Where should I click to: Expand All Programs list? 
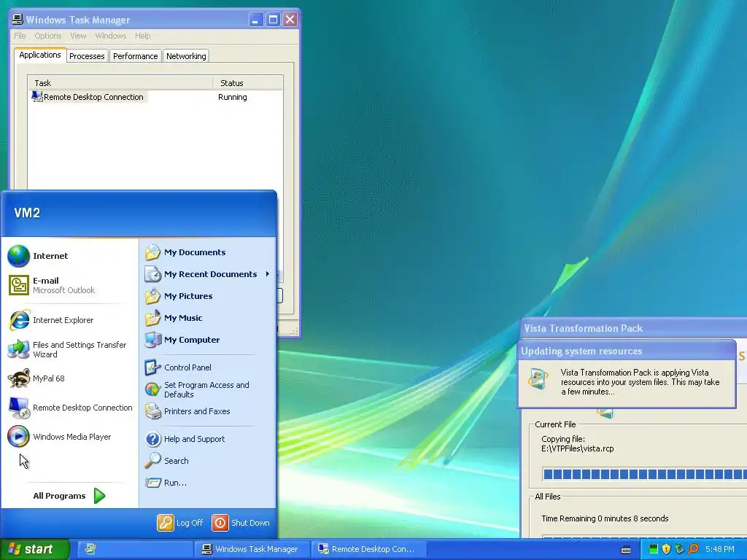69,496
